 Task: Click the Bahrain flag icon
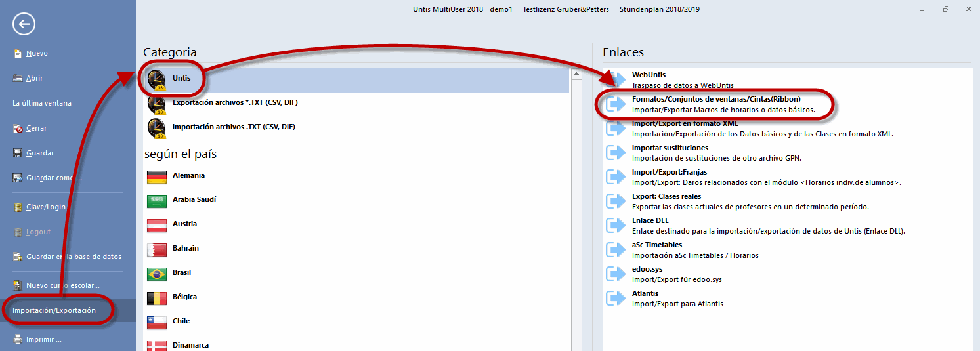(157, 250)
